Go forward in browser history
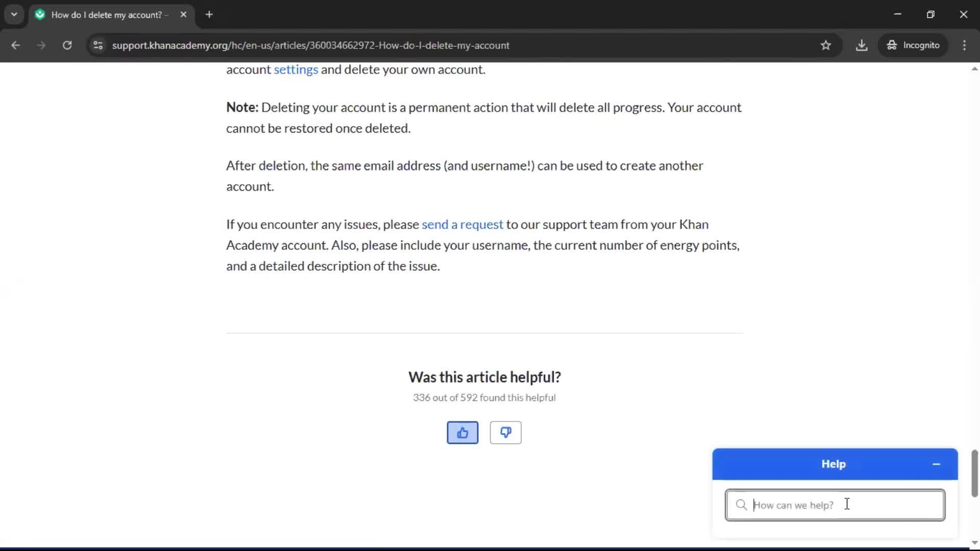 [41, 45]
